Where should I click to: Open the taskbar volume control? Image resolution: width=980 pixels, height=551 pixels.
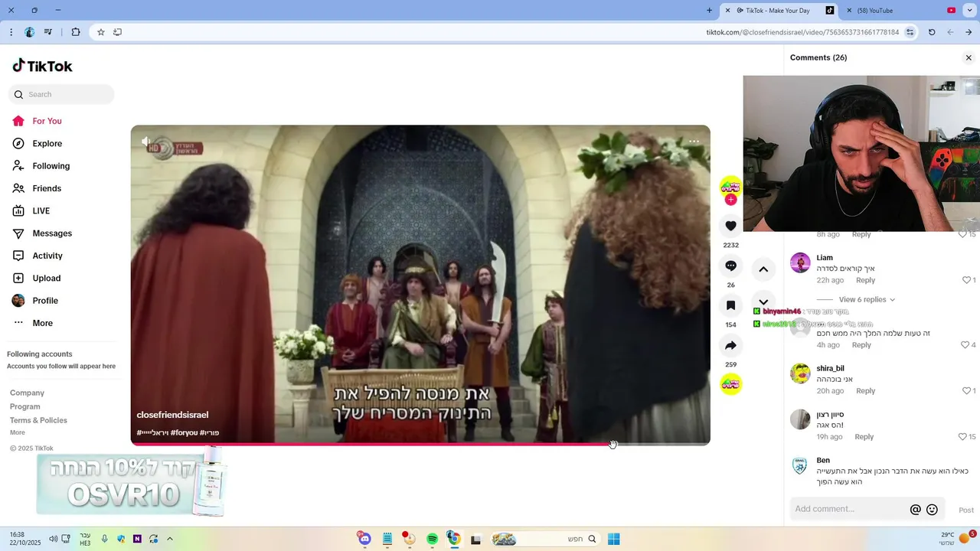tap(54, 539)
